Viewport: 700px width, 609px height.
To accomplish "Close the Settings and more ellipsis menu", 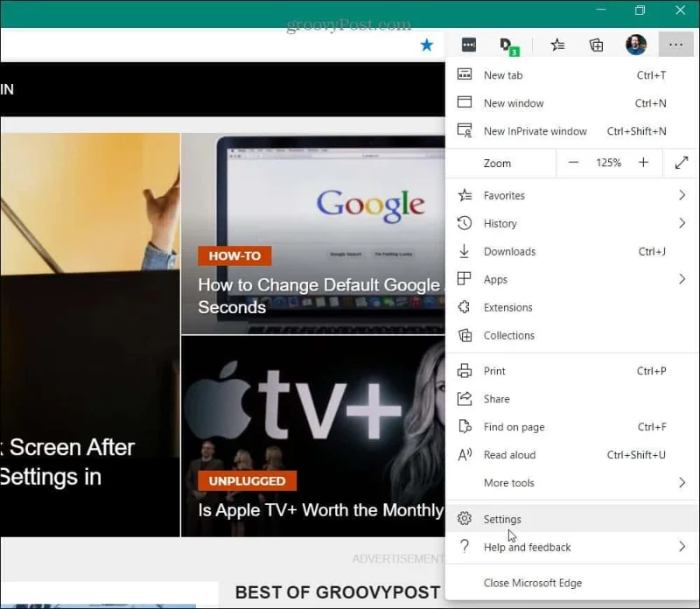I will 675,45.
